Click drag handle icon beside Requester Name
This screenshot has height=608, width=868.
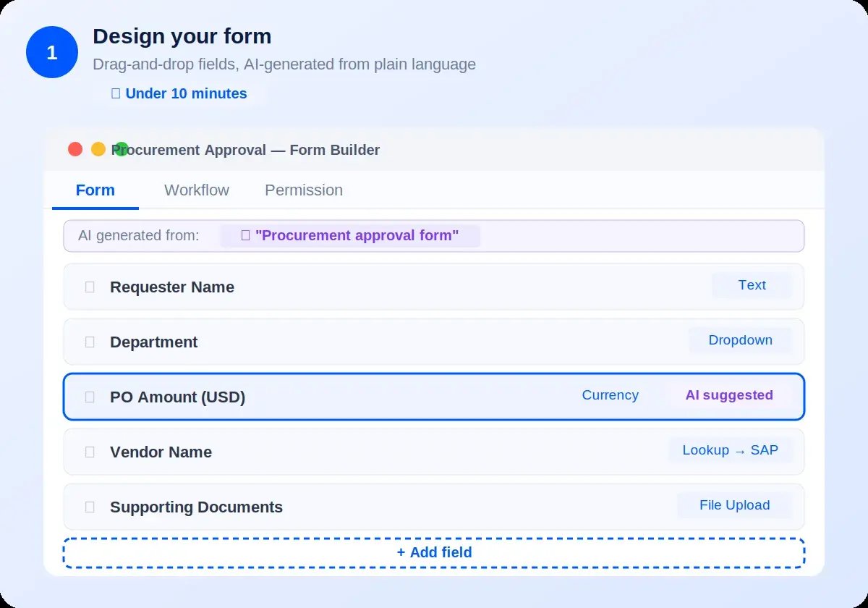[90, 287]
